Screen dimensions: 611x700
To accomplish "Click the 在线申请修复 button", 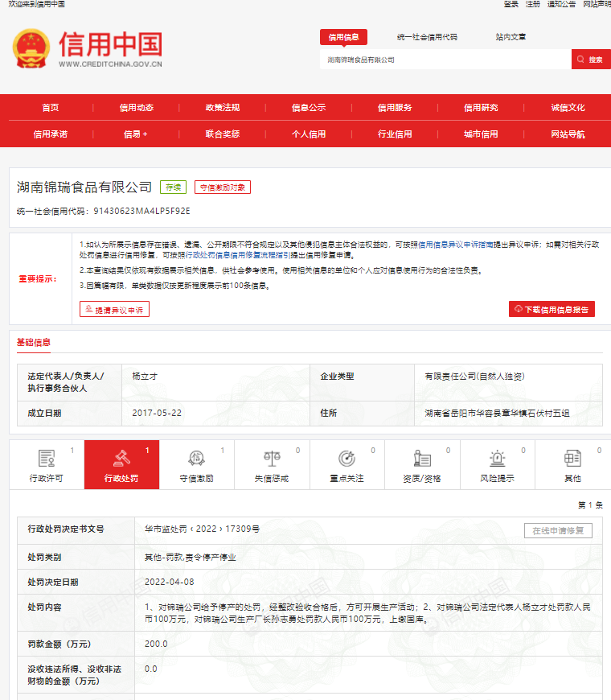I will click(558, 530).
